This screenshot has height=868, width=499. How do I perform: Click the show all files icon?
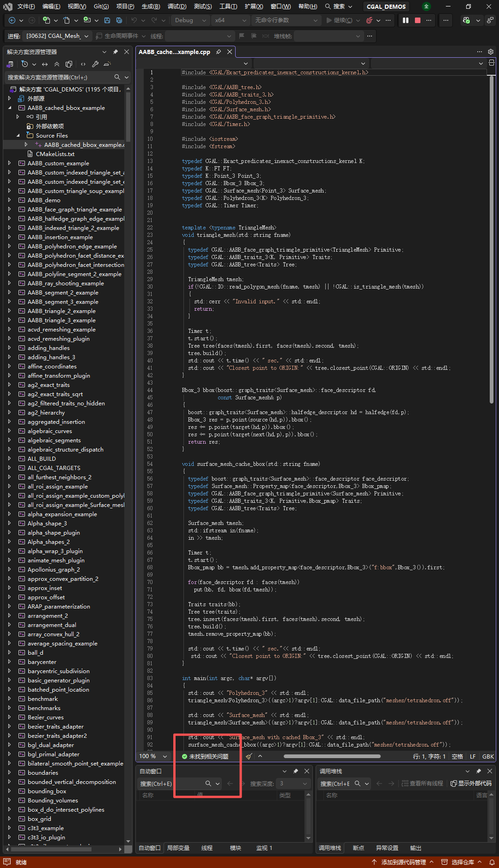[69, 64]
